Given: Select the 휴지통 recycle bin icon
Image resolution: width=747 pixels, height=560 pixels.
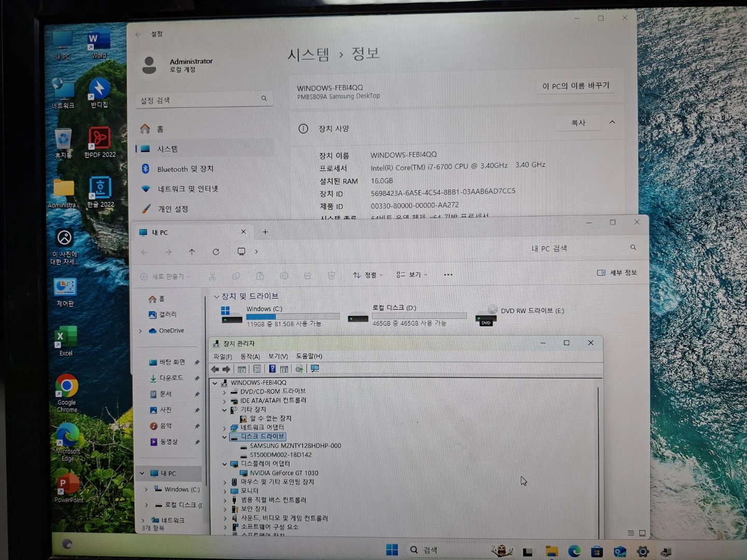Looking at the screenshot, I should coord(63,143).
